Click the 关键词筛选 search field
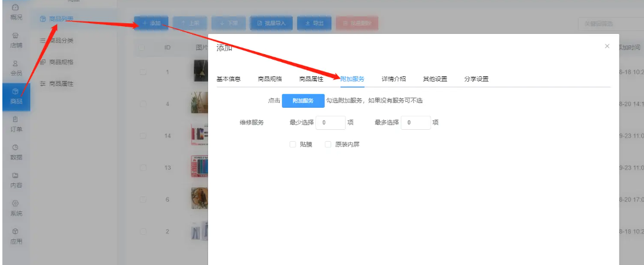The width and height of the screenshot is (644, 265). pos(610,24)
